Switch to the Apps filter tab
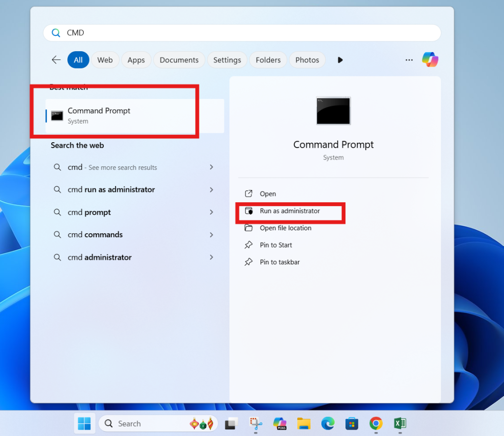The image size is (504, 436). (136, 60)
